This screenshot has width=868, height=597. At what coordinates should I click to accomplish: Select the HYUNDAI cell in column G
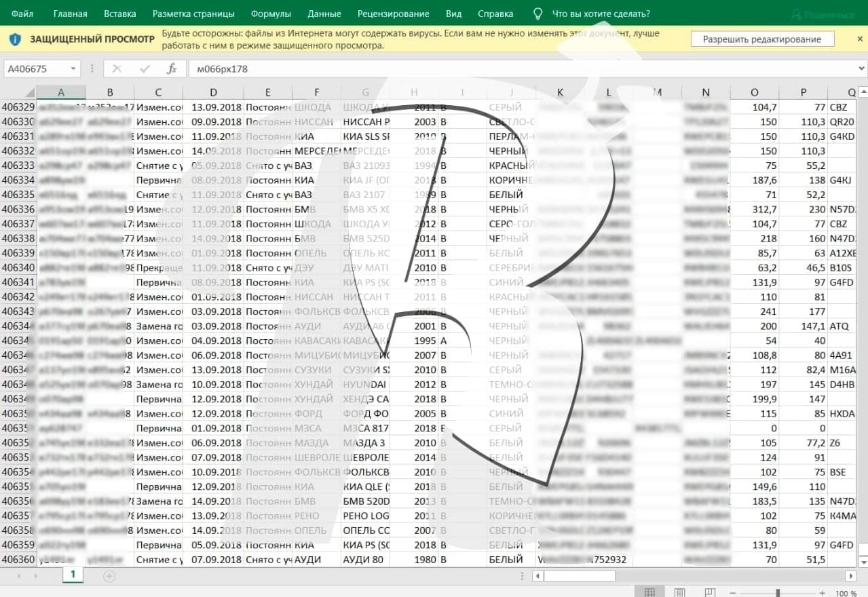coord(366,385)
